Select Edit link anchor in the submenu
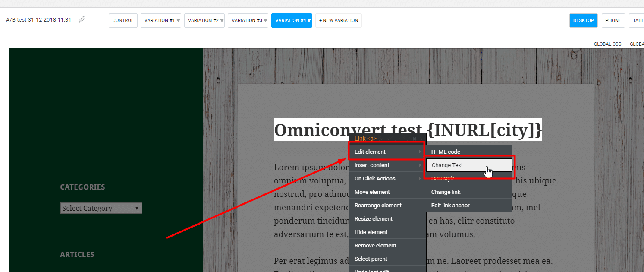The width and height of the screenshot is (644, 272). (469, 206)
